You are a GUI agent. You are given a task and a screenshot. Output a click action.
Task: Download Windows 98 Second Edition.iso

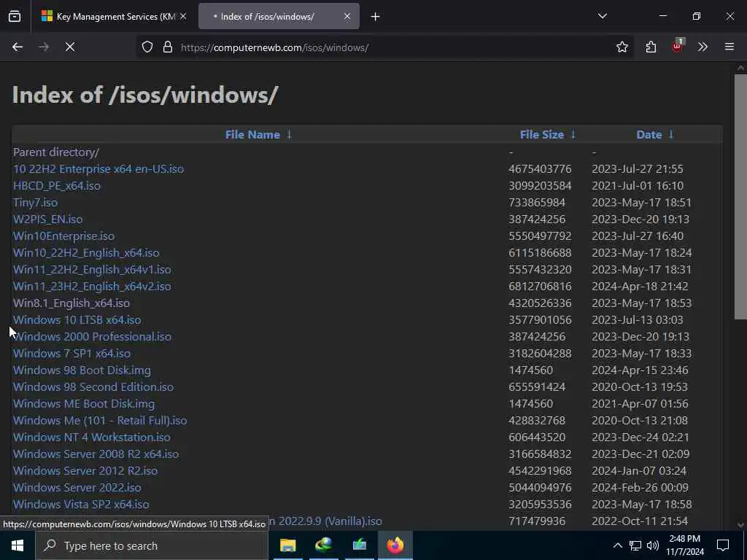(x=93, y=386)
